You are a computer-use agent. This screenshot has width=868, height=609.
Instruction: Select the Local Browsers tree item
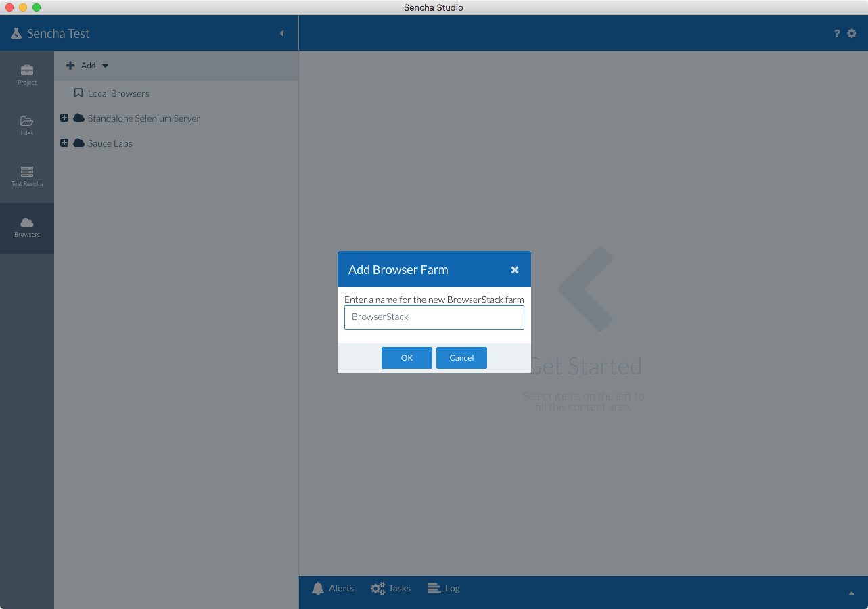coord(118,93)
